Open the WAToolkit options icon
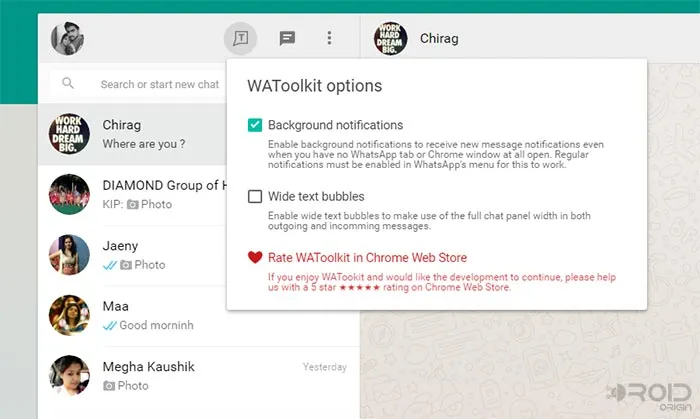700x419 pixels. click(x=240, y=38)
